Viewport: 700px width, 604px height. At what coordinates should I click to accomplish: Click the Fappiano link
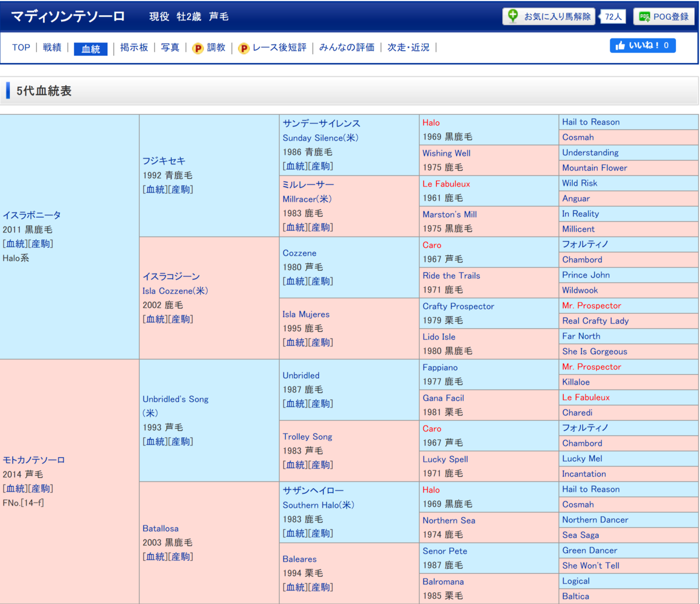[440, 367]
